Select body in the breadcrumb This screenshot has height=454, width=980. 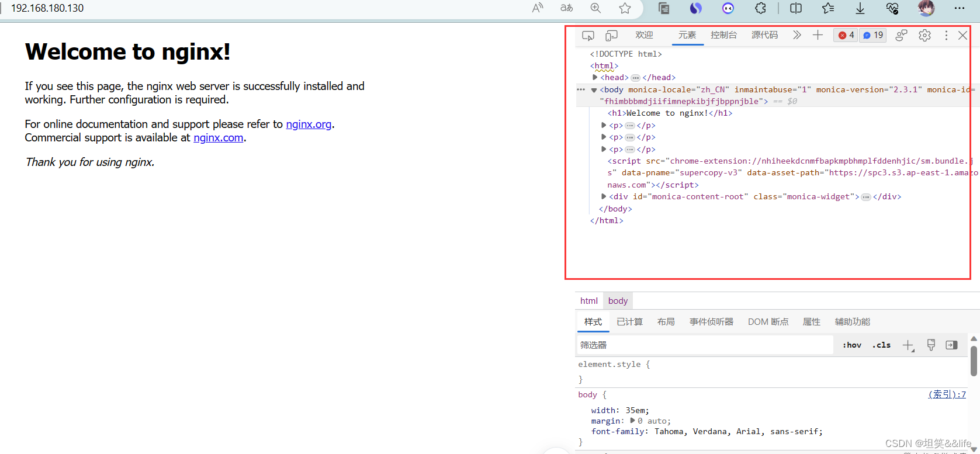[618, 301]
